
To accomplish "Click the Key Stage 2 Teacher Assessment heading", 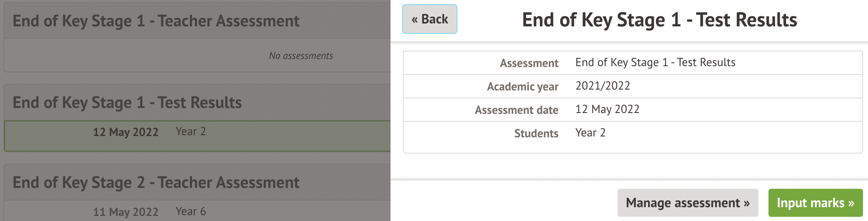I will (x=156, y=182).
